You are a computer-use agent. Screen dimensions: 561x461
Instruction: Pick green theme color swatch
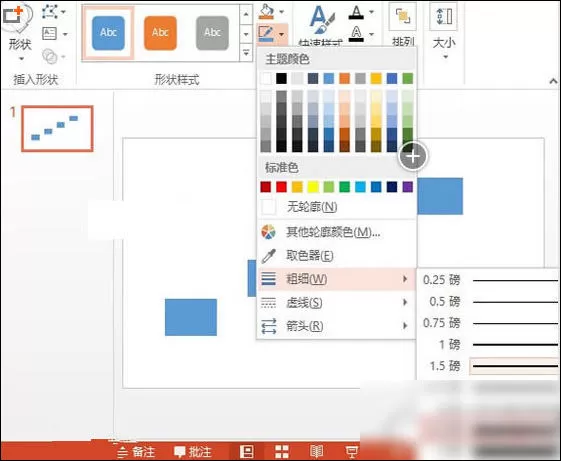pyautogui.click(x=408, y=78)
